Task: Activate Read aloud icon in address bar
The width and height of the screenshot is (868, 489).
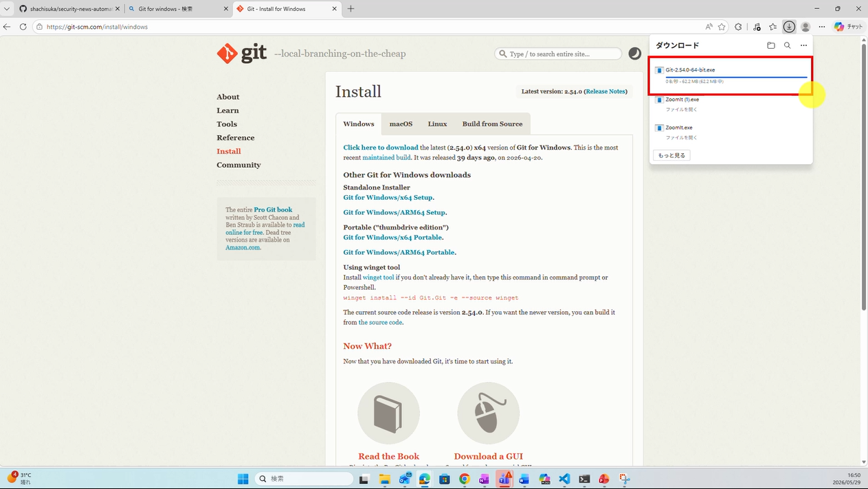Action: pos(709,27)
